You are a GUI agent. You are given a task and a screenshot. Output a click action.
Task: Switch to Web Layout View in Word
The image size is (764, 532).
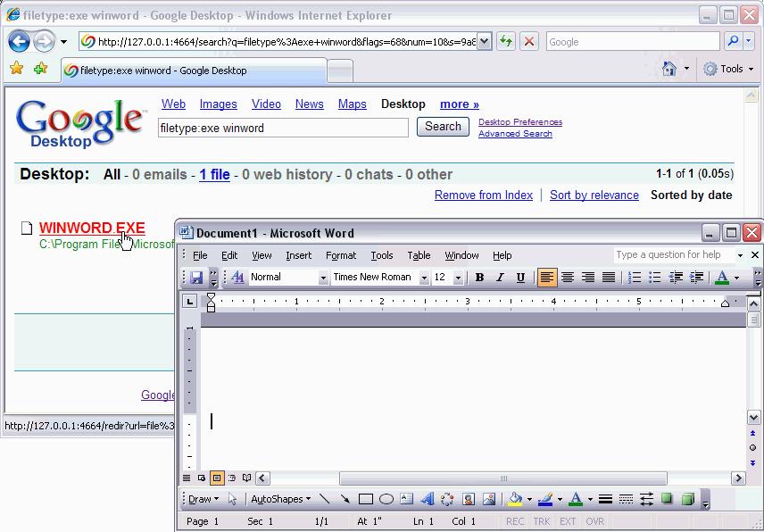[202, 478]
